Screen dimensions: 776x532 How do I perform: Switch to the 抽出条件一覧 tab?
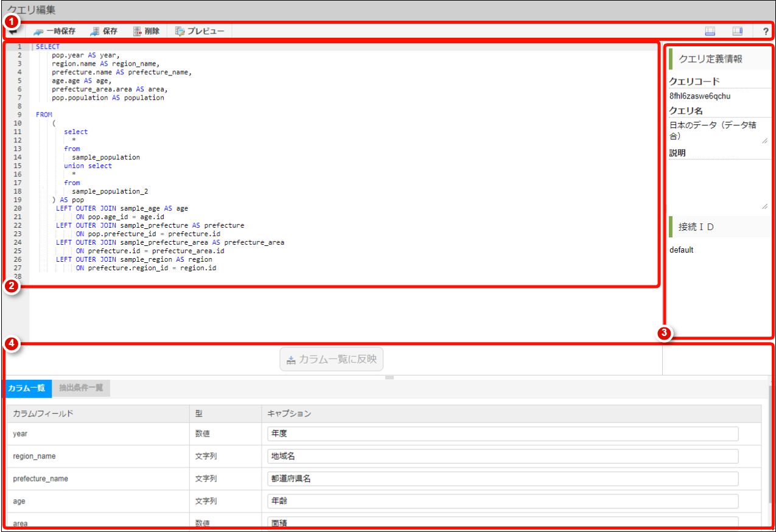pos(81,388)
